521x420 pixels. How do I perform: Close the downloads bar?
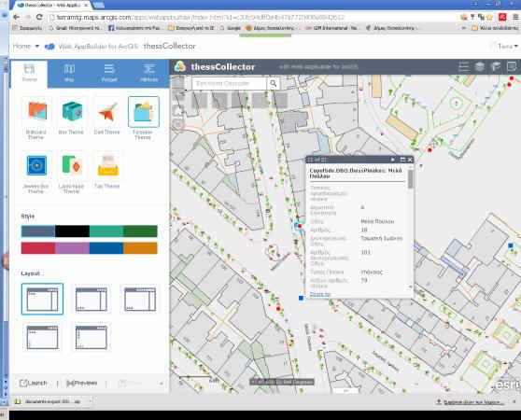514,401
